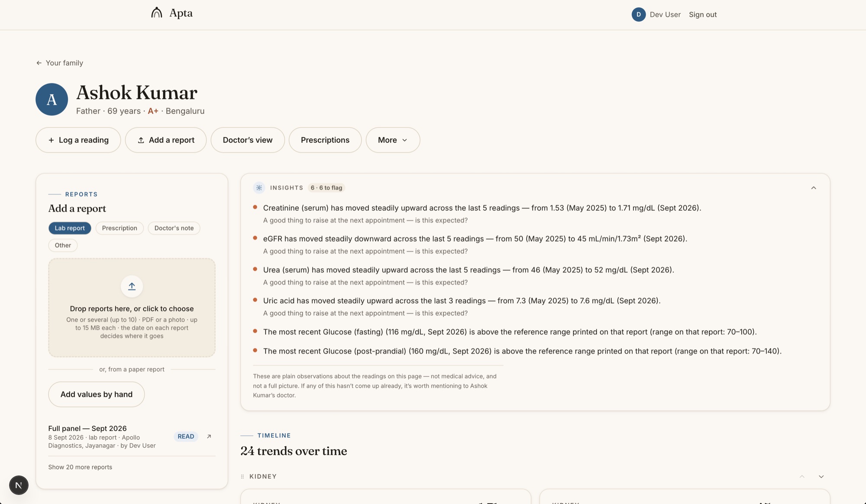Sign out of the account

coord(703,14)
